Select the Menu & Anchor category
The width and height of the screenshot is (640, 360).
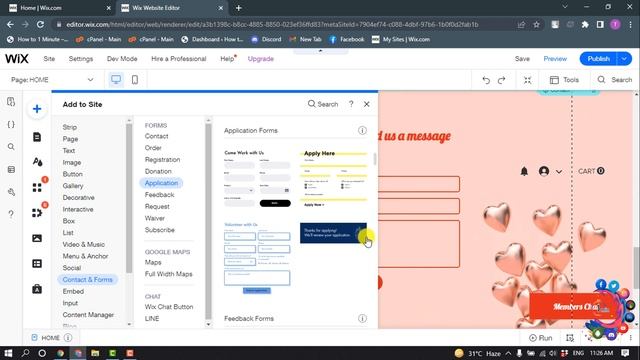click(x=85, y=256)
